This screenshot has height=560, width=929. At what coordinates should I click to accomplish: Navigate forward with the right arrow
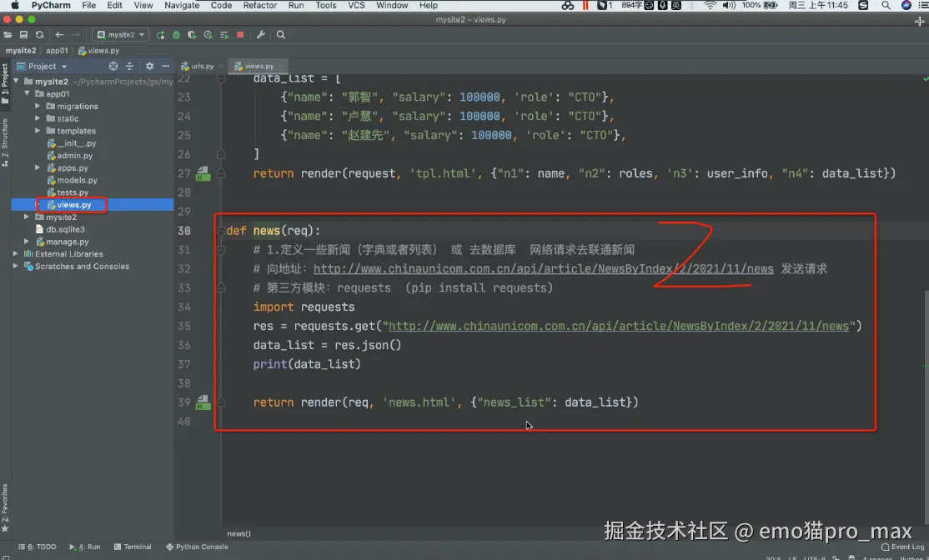click(75, 35)
